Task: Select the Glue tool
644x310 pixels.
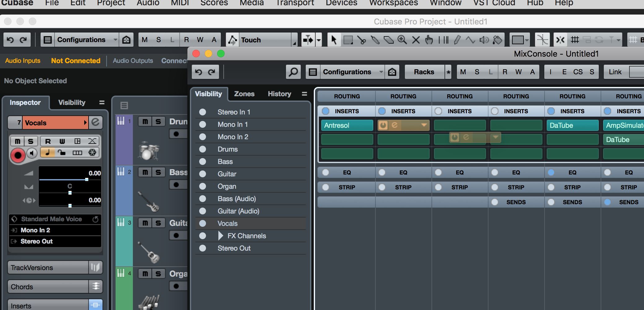Action: point(375,40)
